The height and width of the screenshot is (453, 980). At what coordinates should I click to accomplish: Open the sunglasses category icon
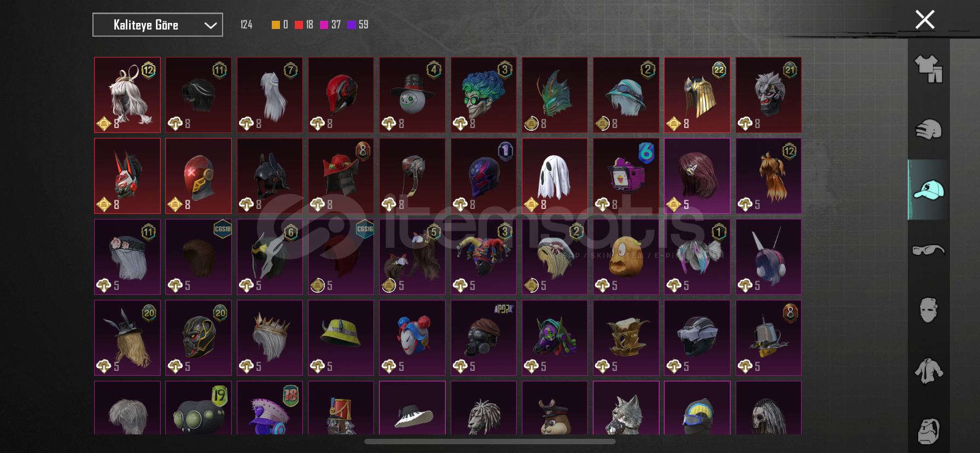point(929,250)
